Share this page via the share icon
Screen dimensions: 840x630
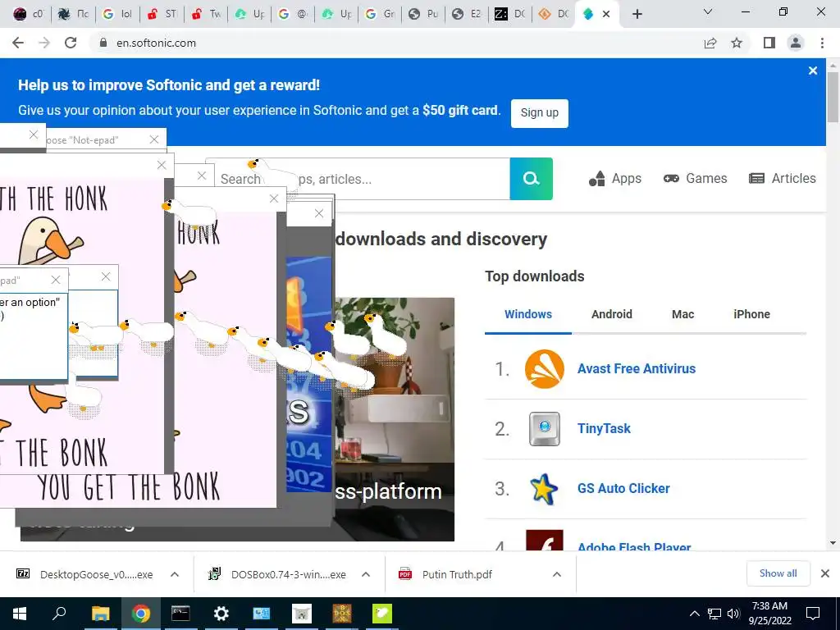click(x=710, y=43)
